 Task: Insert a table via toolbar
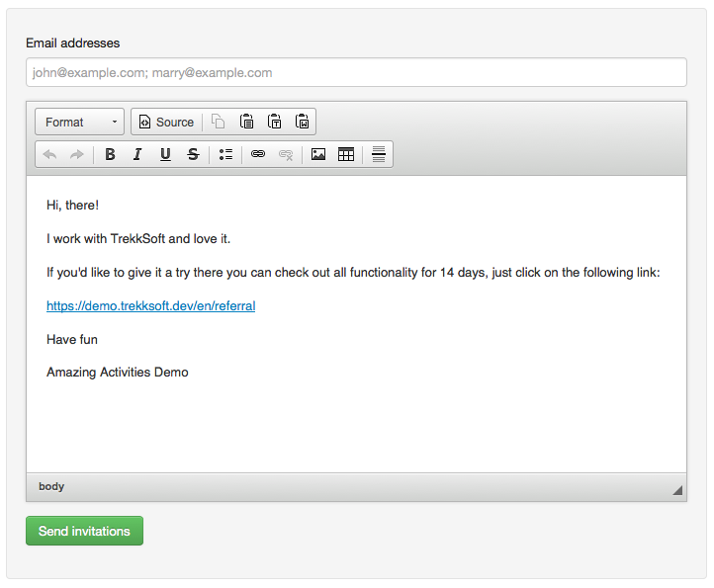pos(346,154)
